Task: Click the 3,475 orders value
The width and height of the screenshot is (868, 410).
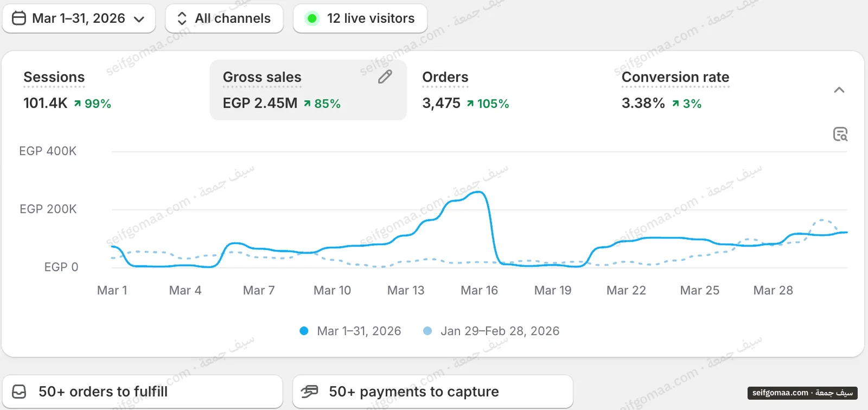Action: 441,103
